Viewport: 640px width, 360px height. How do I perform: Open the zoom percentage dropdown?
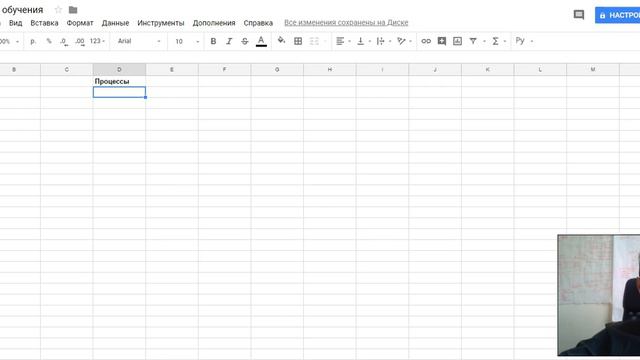coord(9,41)
